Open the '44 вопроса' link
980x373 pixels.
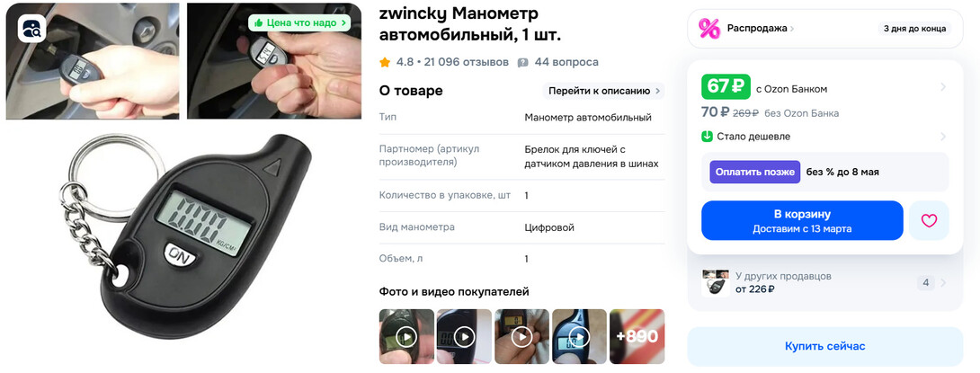[566, 63]
